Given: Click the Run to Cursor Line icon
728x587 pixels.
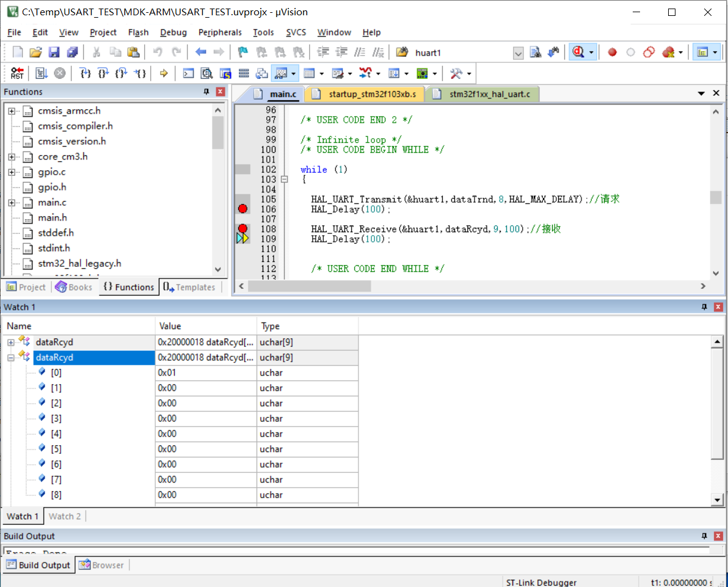Looking at the screenshot, I should point(140,73).
